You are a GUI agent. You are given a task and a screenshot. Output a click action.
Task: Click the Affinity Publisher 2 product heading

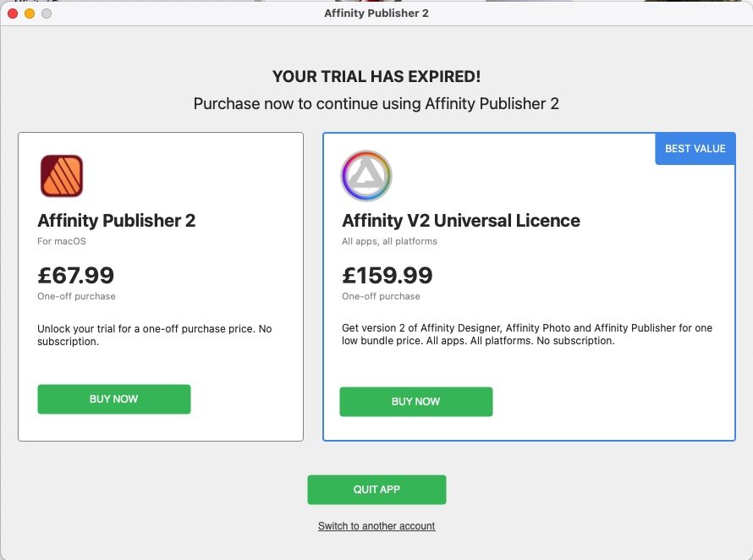coord(117,222)
